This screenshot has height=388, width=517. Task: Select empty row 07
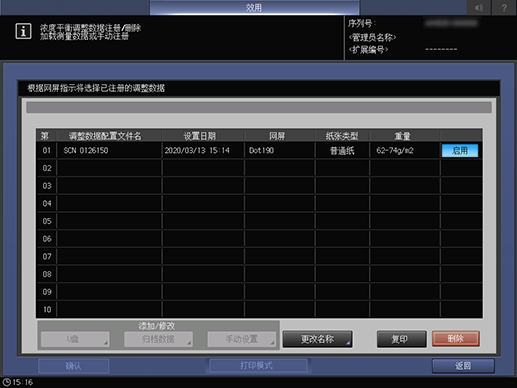tap(259, 257)
